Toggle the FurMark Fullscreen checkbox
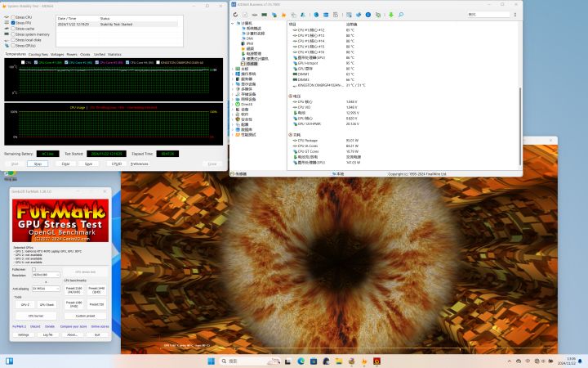 pos(33,269)
